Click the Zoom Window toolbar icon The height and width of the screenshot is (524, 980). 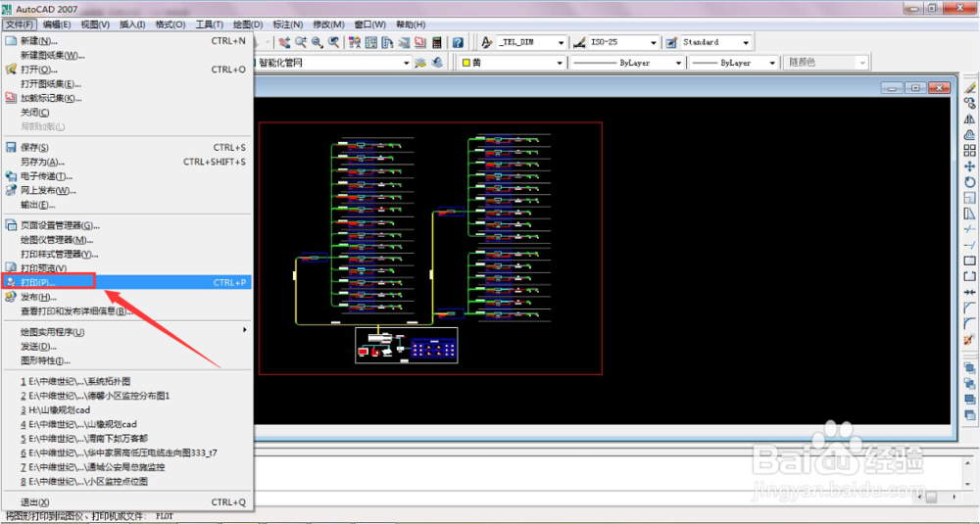(317, 42)
